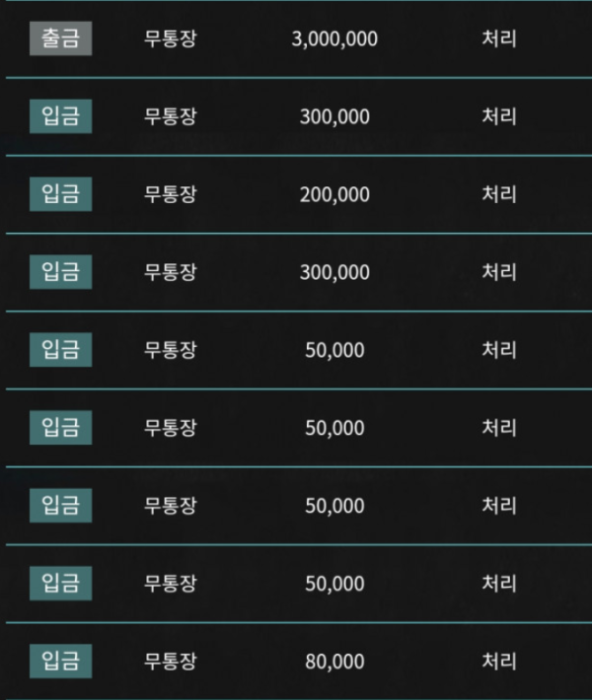Image resolution: width=592 pixels, height=700 pixels.
Task: Click the 입금 badge beside 200,000
Action: 60,194
